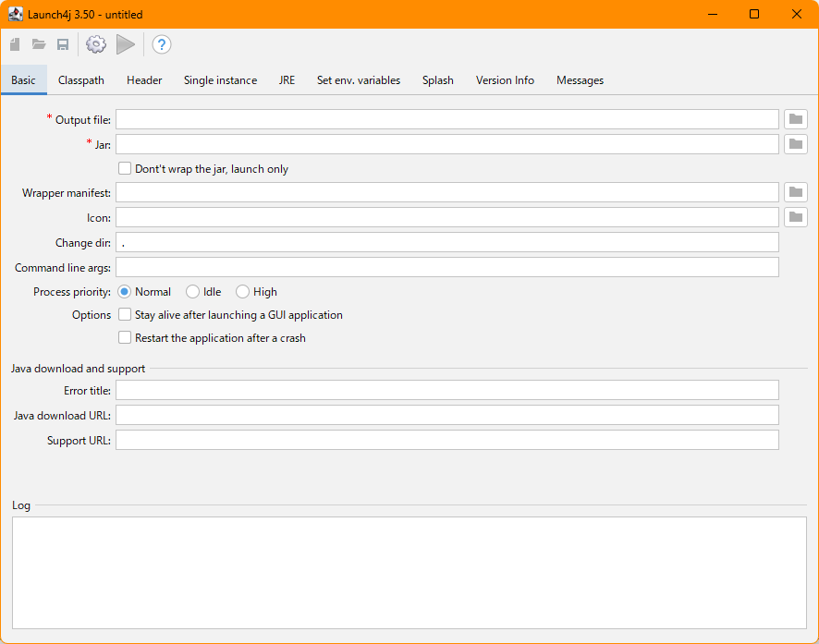Click the New configuration toolbar icon
Screen dimensions: 819x644
pos(15,44)
